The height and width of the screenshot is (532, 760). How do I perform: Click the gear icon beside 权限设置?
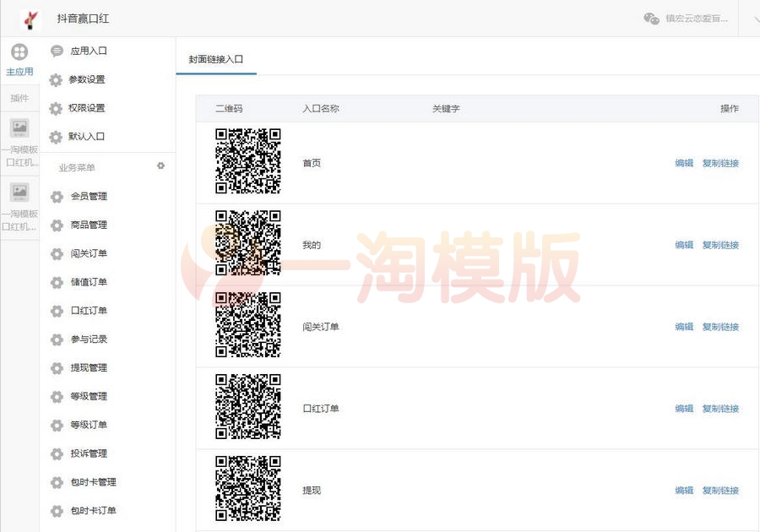pyautogui.click(x=56, y=108)
